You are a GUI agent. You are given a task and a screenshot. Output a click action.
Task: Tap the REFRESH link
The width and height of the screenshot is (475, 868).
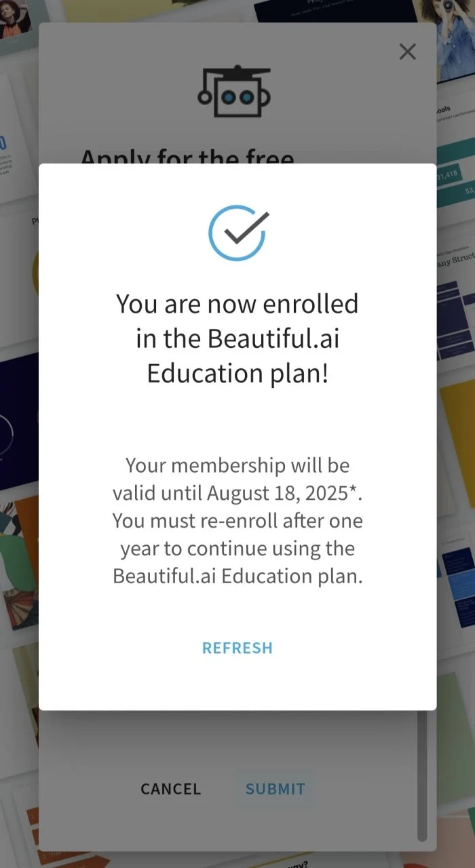pyautogui.click(x=237, y=648)
